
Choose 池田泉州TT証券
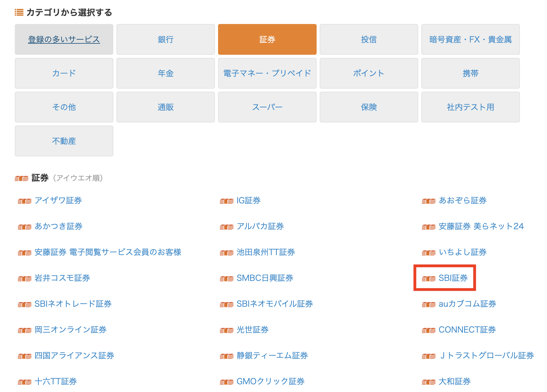point(266,252)
